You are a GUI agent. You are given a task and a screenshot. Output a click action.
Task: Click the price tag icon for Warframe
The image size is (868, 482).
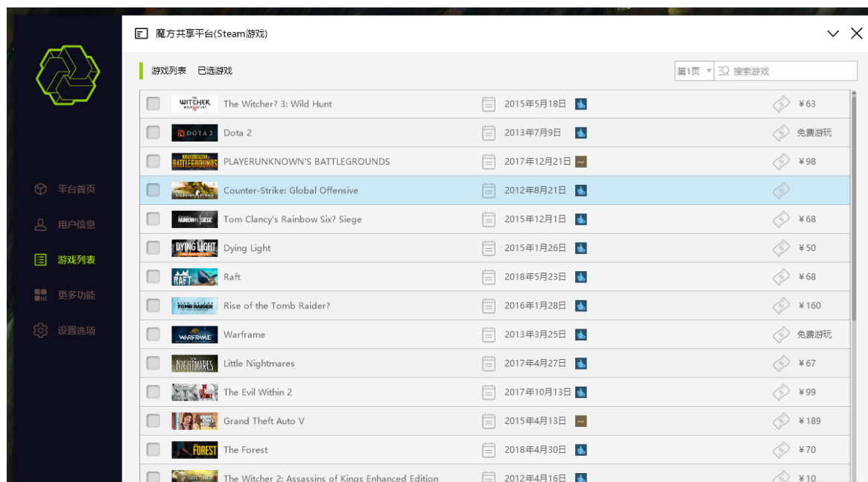tap(781, 334)
